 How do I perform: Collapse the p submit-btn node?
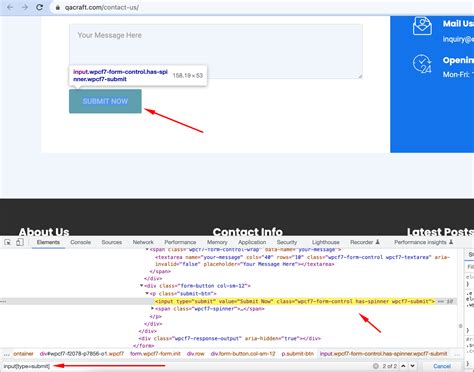click(147, 293)
